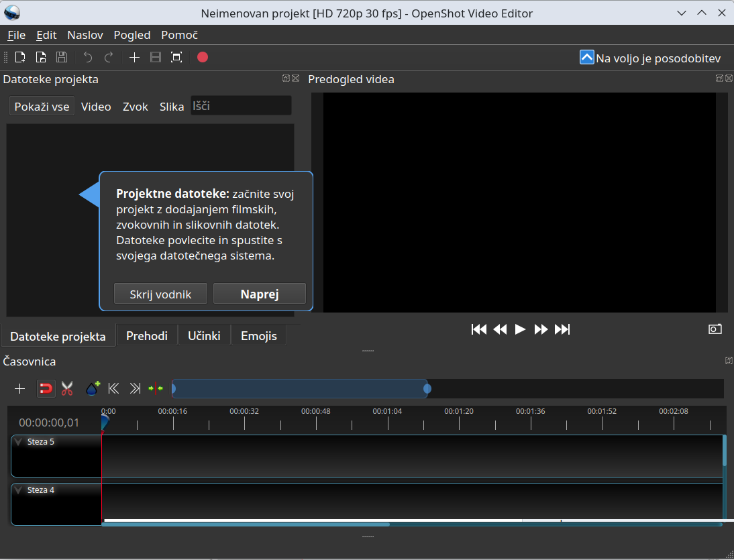
Task: Add a marker with the blue drop icon
Action: pyautogui.click(x=93, y=388)
